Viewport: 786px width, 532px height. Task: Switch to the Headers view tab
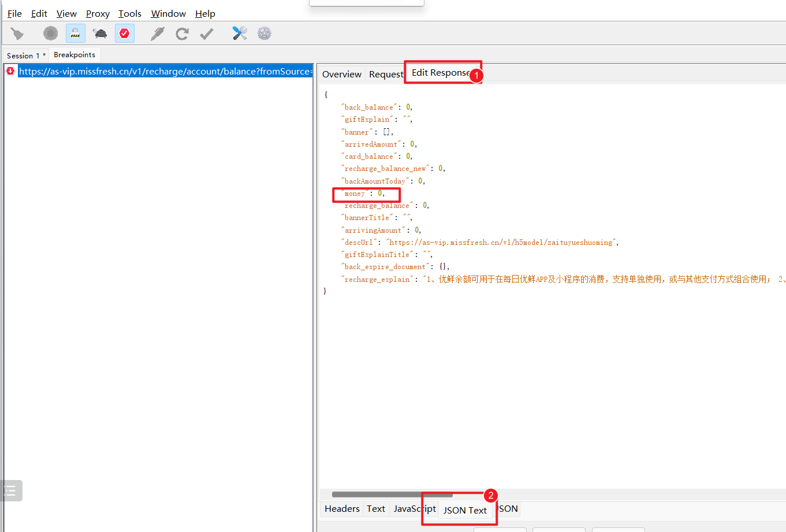[342, 509]
